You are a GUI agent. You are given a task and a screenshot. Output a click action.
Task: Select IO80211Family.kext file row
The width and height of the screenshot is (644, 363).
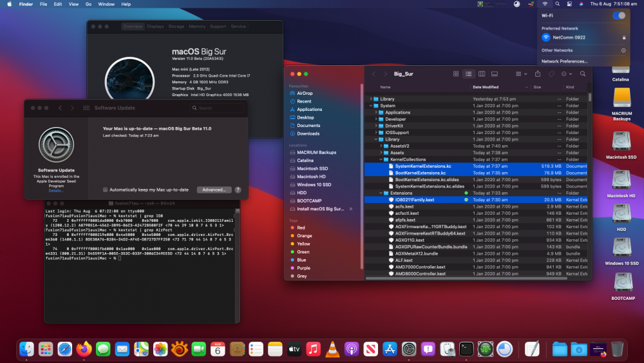point(476,200)
